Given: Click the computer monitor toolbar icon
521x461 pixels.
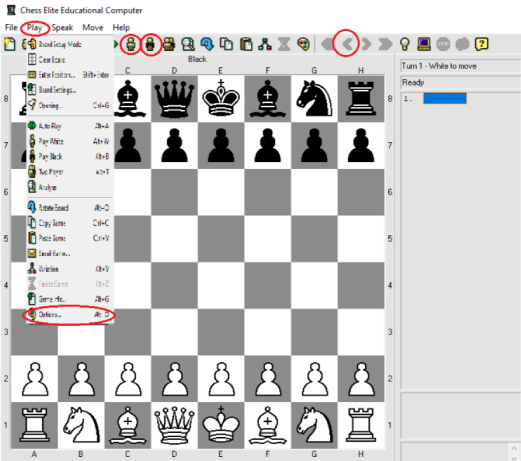Looking at the screenshot, I should pos(424,44).
